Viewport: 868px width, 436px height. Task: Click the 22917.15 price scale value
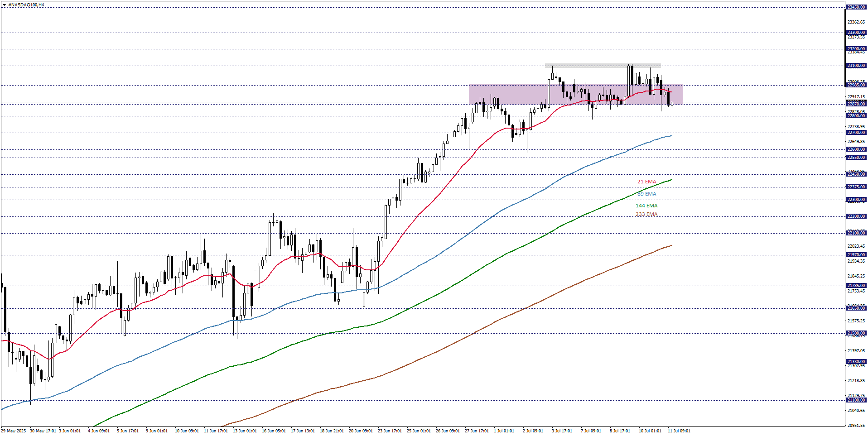pyautogui.click(x=856, y=97)
